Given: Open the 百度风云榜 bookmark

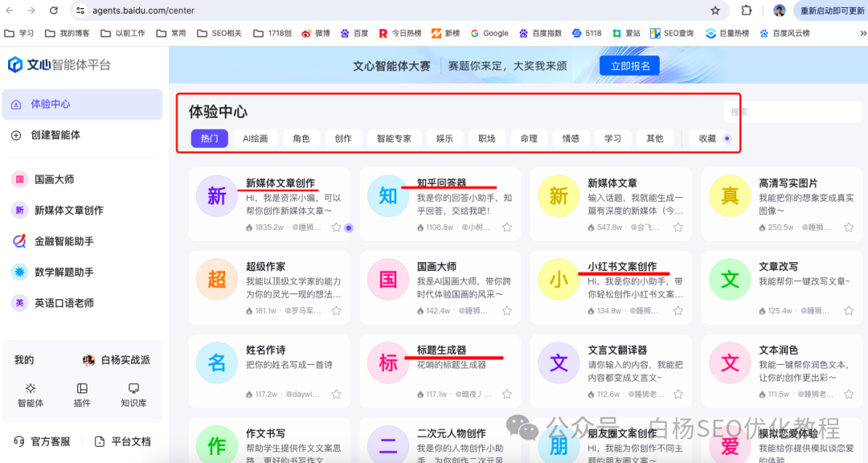Looking at the screenshot, I should pyautogui.click(x=785, y=33).
